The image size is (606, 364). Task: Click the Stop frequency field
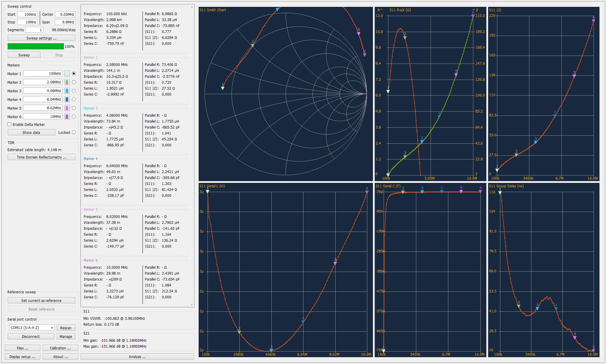point(27,22)
